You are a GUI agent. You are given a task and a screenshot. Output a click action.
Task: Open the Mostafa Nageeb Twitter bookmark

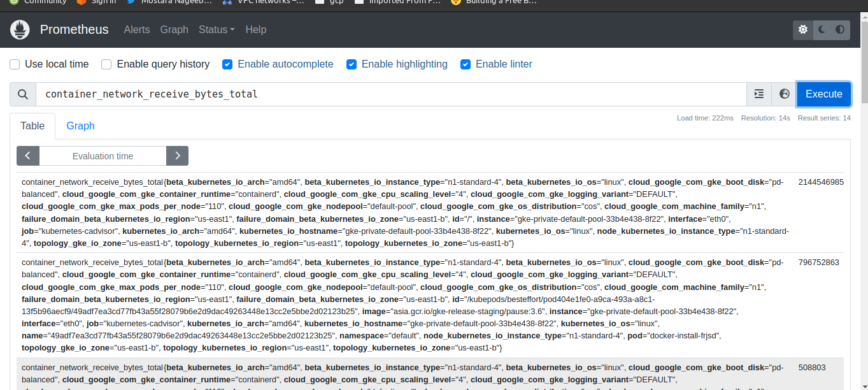tap(169, 2)
